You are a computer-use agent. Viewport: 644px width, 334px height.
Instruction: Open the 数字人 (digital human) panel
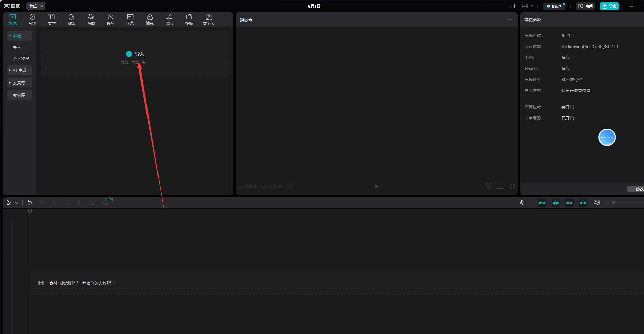click(x=208, y=20)
